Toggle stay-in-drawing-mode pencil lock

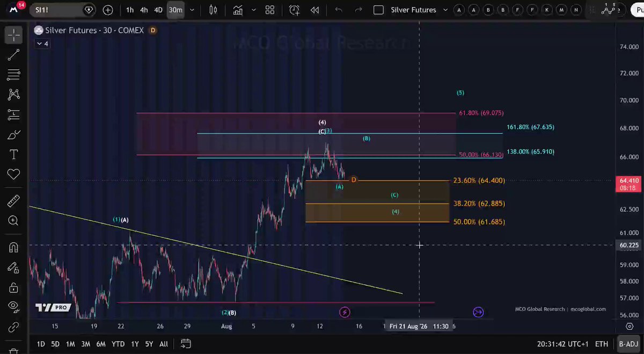click(x=13, y=268)
